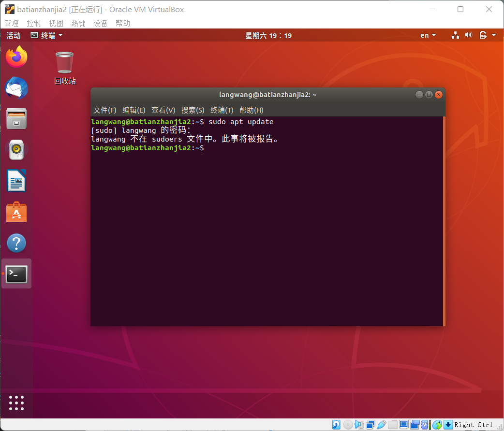
Task: Click the network status icon in top bar
Action: coord(455,35)
